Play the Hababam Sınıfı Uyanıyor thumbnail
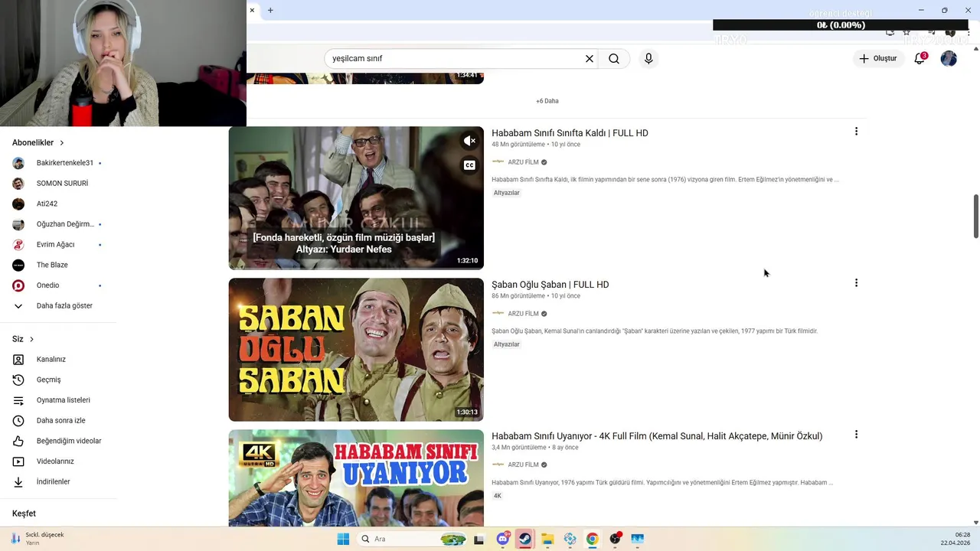 356,478
